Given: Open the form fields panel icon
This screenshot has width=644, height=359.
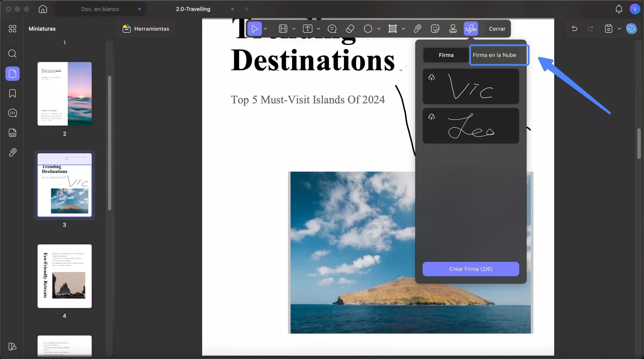Looking at the screenshot, I should tap(12, 133).
